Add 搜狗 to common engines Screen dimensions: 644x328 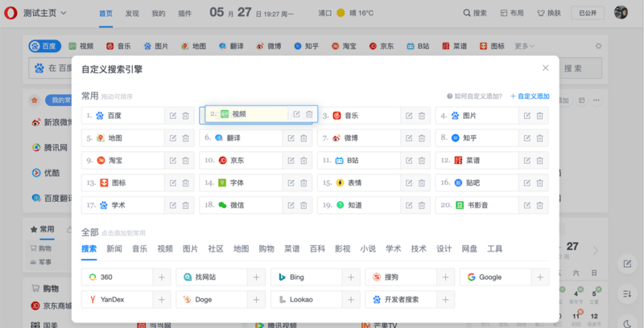(446, 277)
